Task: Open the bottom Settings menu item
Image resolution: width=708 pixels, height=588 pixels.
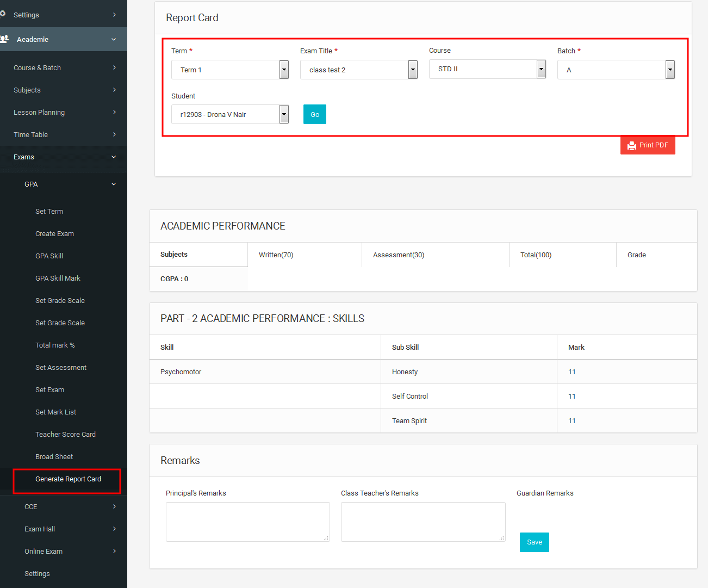Action: click(37, 573)
